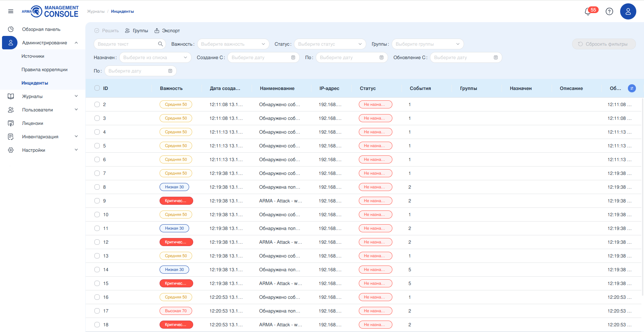Click the red Критичес... badge for incident 12
This screenshot has width=644, height=332.
coord(176,242)
